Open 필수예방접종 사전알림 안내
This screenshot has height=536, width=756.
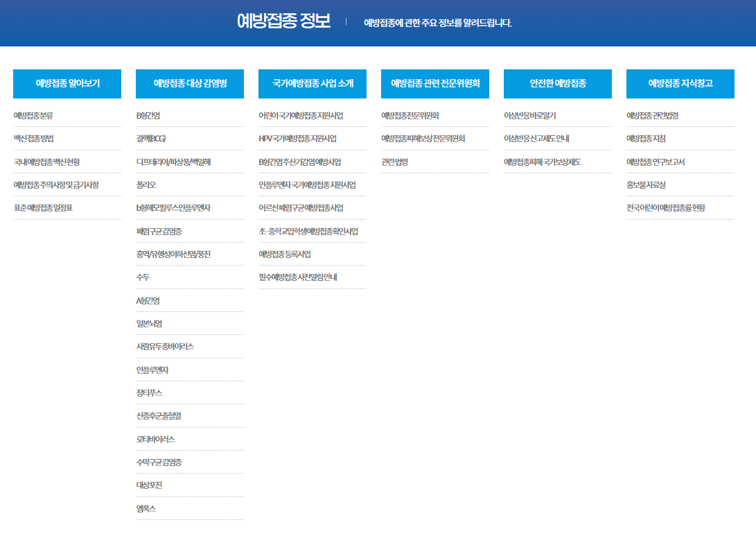[298, 277]
